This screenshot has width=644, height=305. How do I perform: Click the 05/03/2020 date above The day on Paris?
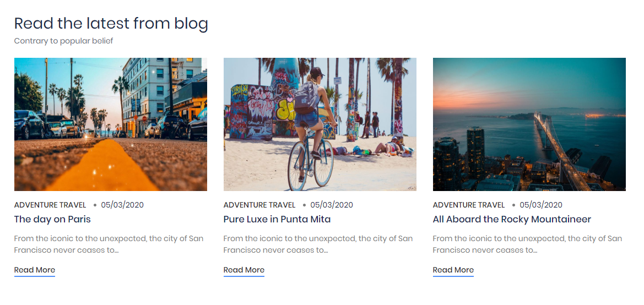pos(122,205)
